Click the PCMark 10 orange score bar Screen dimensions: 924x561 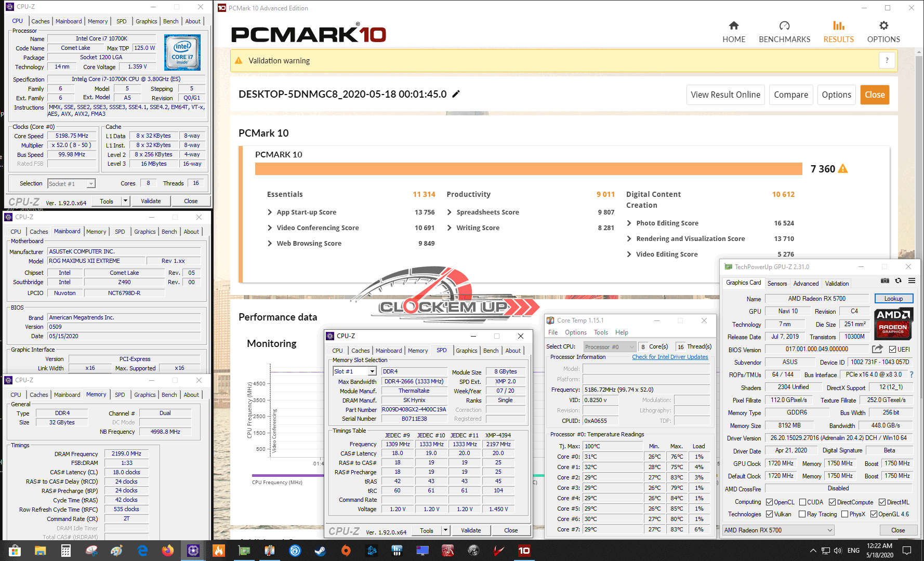click(x=529, y=169)
